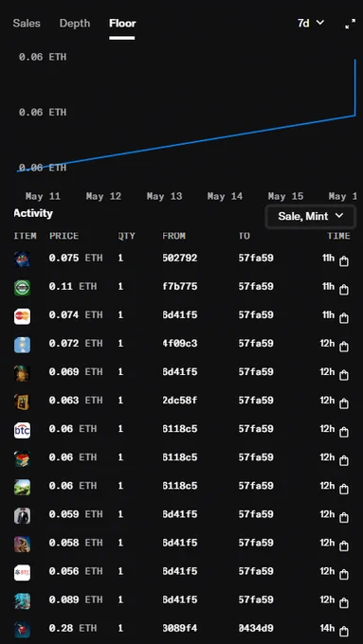Open transaction icon for 0.075 ETH row
Viewport: 363px width, 644px height.
[344, 261]
